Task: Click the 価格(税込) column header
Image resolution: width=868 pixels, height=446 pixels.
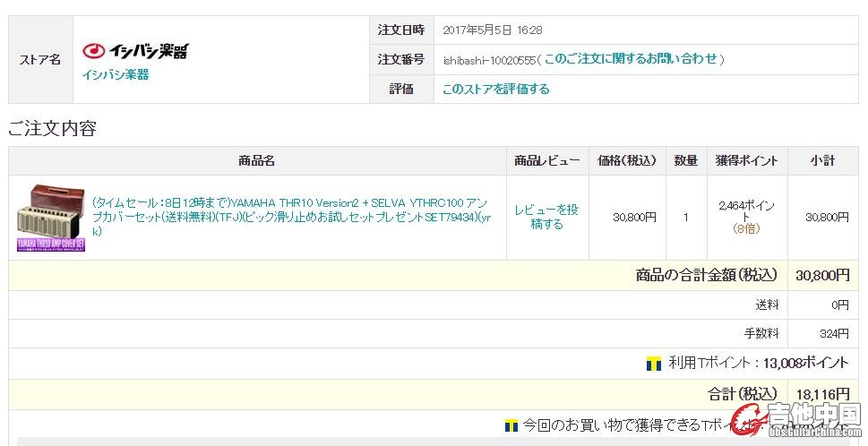Action: point(627,161)
